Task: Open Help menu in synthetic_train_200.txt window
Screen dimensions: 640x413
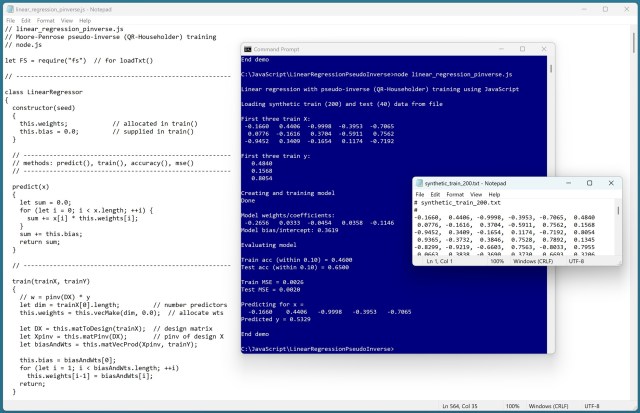Action: point(496,194)
